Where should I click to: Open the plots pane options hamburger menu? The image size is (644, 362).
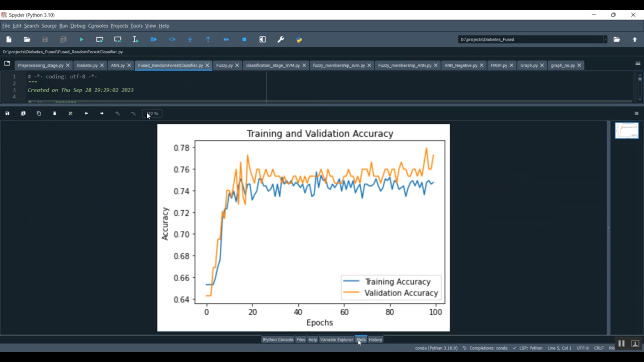(x=636, y=114)
